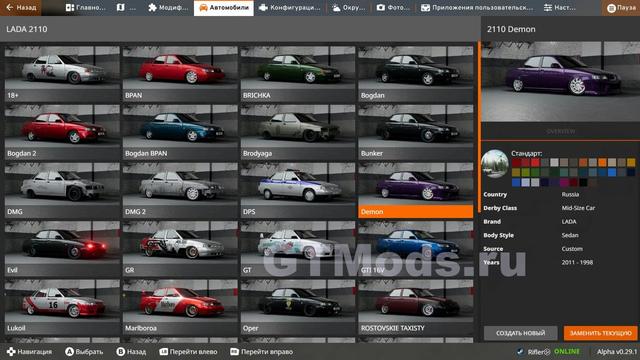Select the DPS police car configuration

coord(298,190)
